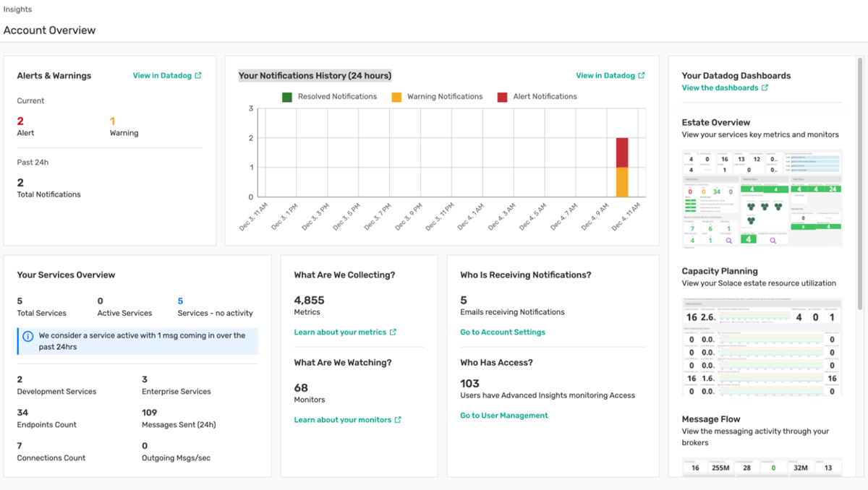Viewport: 868px width, 490px height.
Task: Click external-link icon in Notifications History header
Action: coord(642,76)
